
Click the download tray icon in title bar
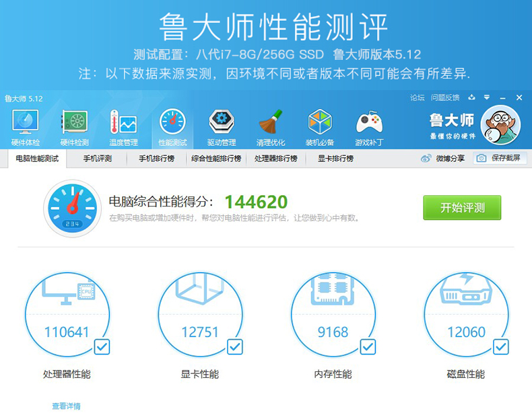[471, 98]
